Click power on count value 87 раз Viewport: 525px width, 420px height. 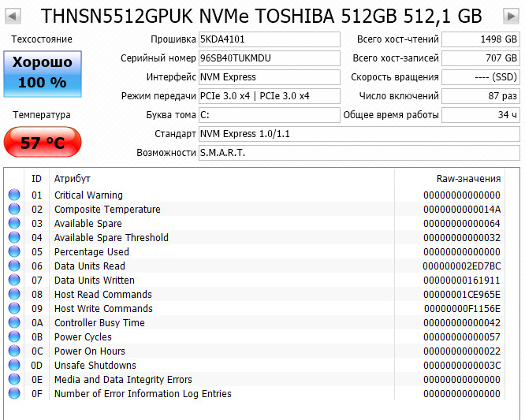point(481,96)
